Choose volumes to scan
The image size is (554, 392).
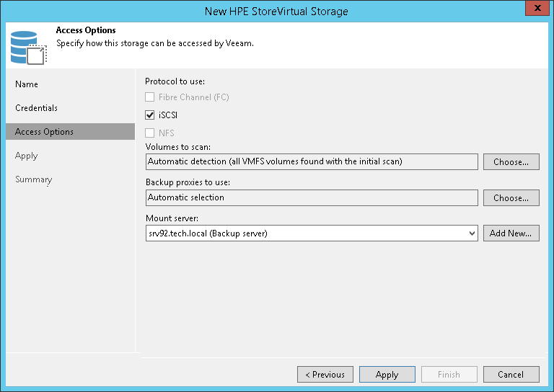click(x=511, y=162)
